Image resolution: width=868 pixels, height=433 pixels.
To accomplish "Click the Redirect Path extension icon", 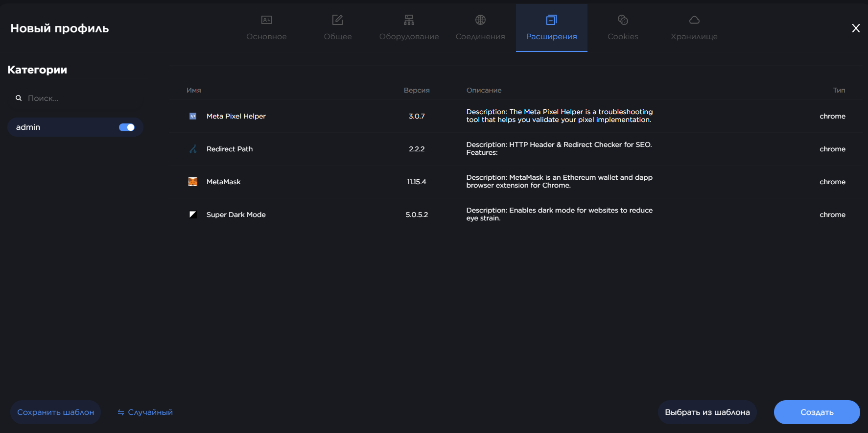I will (193, 149).
